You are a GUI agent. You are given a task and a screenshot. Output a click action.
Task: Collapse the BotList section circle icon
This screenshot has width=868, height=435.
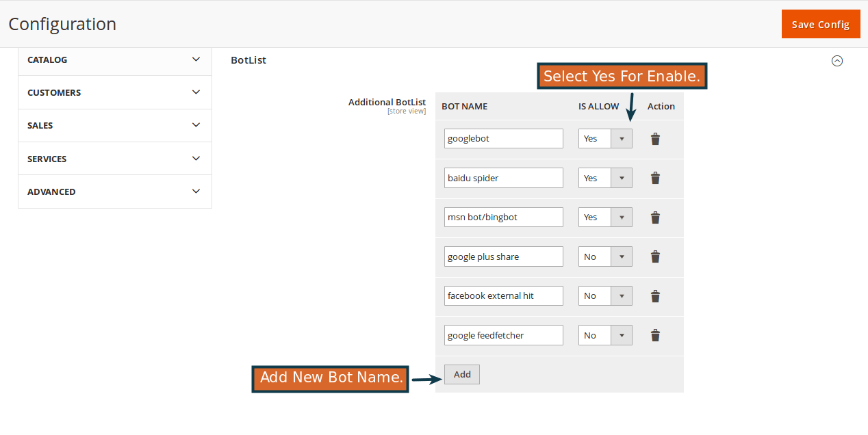837,61
